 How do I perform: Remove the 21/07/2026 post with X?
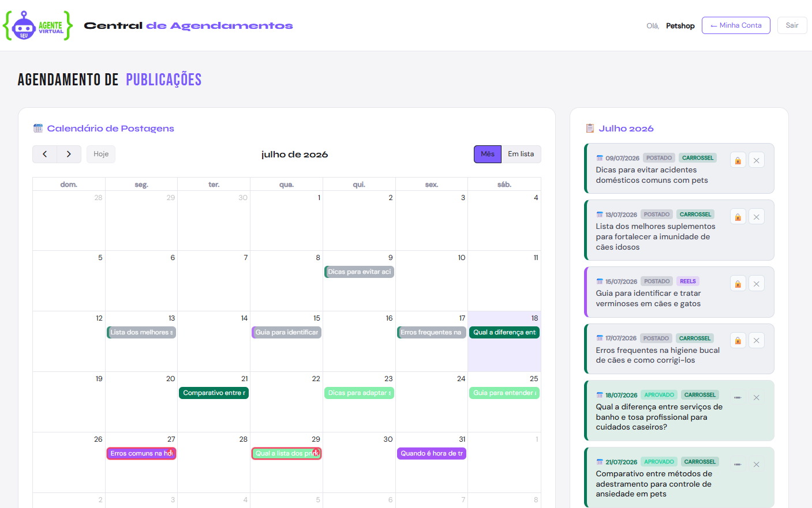[756, 465]
